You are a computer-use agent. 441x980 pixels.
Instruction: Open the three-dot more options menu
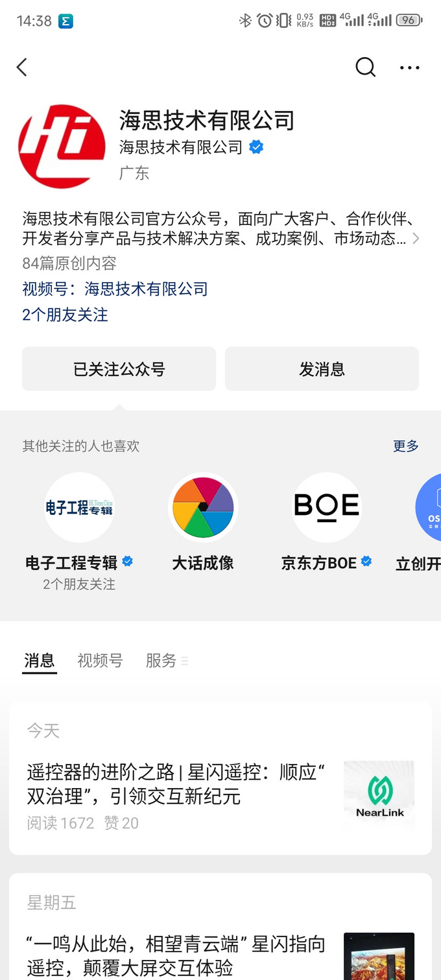click(409, 67)
